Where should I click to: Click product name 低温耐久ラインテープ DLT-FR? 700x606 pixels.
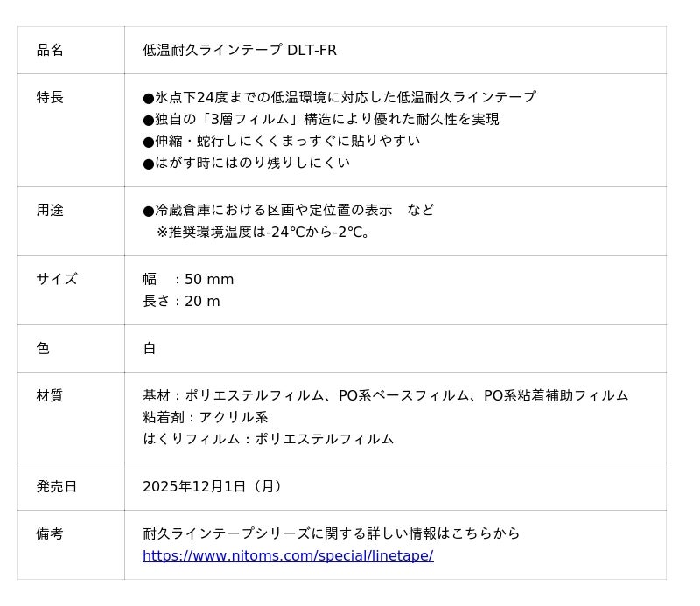(240, 50)
